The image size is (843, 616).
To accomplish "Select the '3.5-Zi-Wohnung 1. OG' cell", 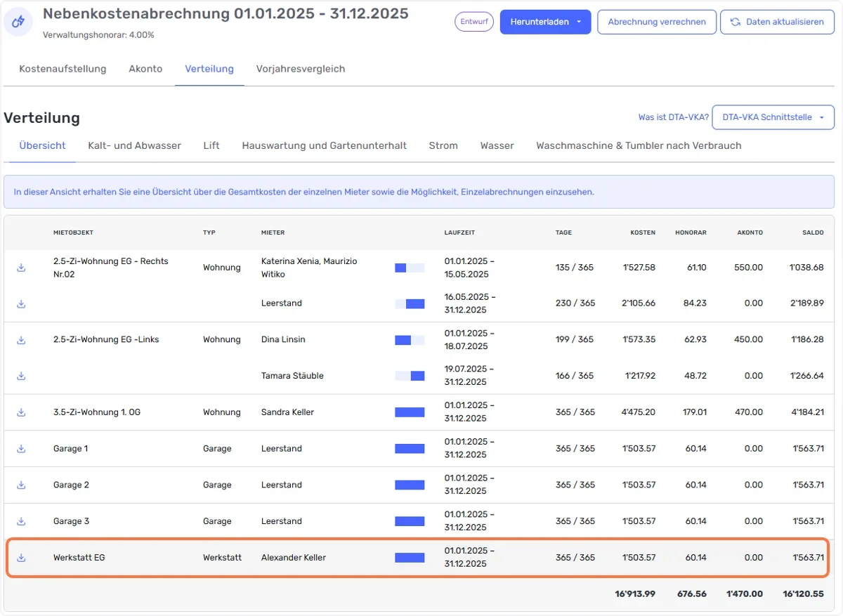I will click(x=97, y=412).
